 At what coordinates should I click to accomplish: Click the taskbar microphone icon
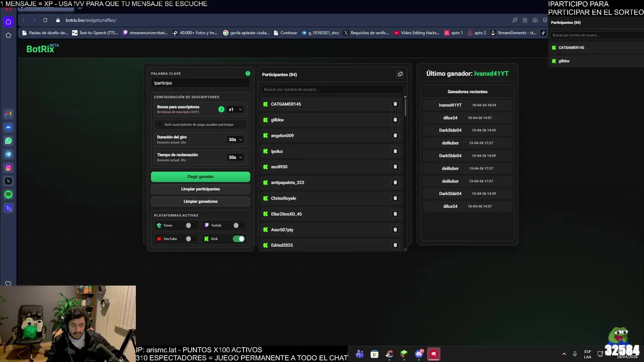tap(575, 354)
